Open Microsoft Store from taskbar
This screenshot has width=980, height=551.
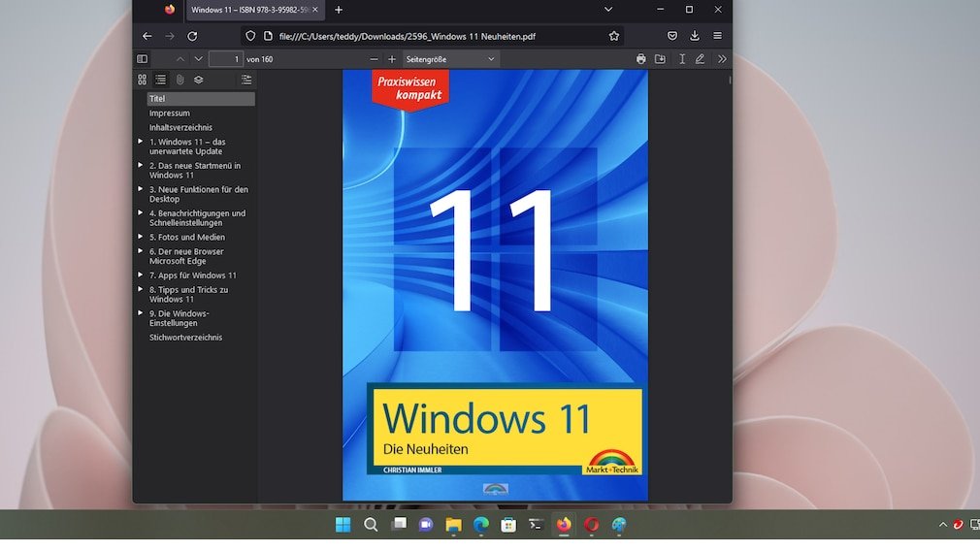pos(508,525)
